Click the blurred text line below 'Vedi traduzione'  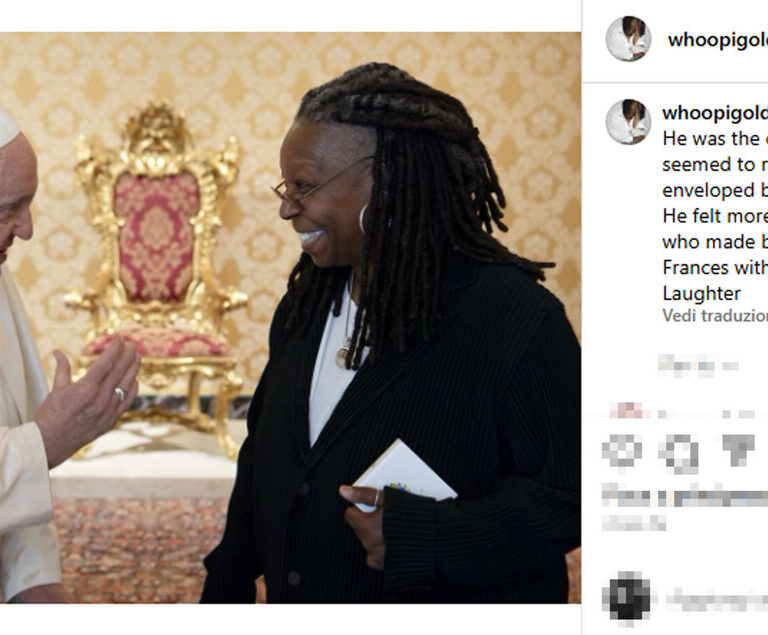coord(698,365)
